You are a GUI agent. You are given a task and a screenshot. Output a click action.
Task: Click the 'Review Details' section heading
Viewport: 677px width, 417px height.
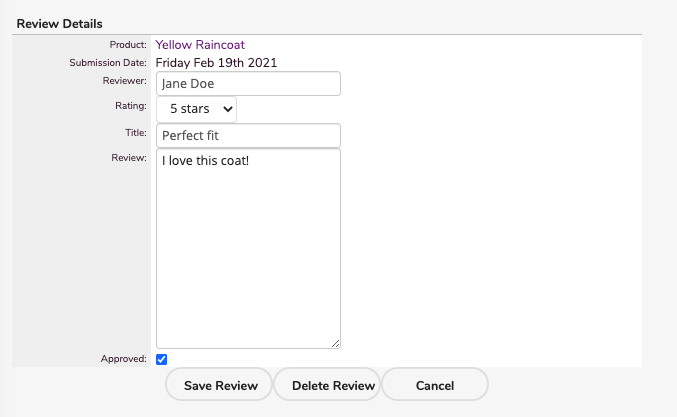[59, 23]
